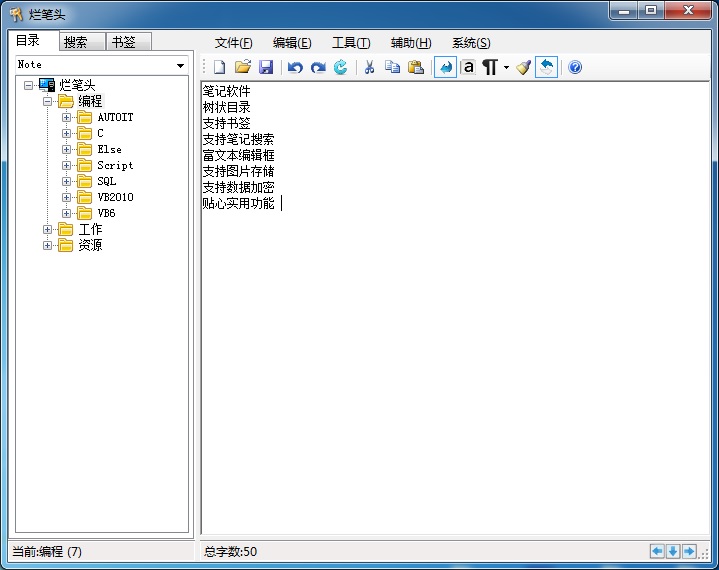Click the 总字数:50 status text
719x570 pixels.
(x=231, y=552)
